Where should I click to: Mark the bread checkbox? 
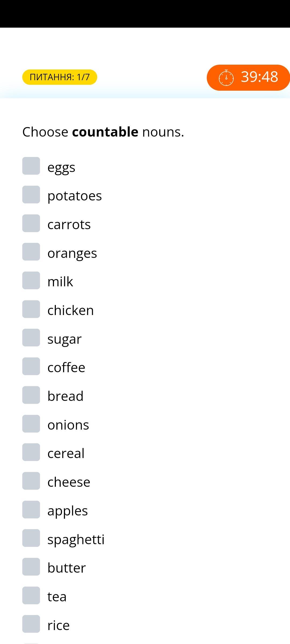(31, 395)
